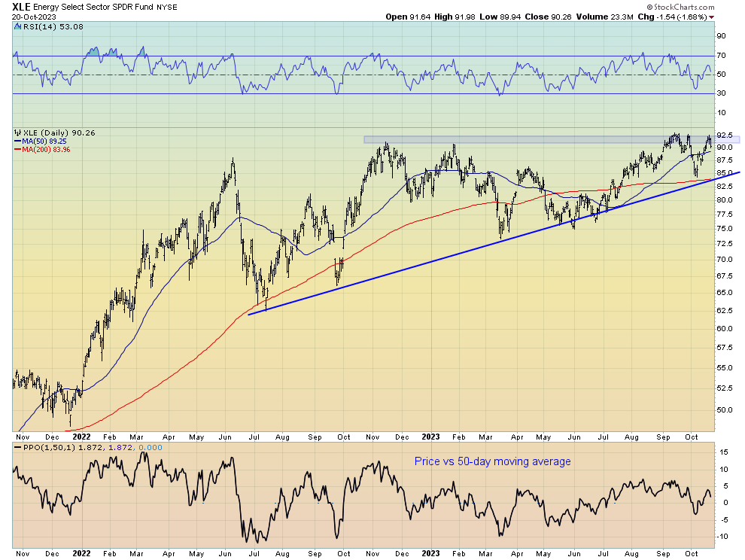This screenshot has width=745, height=560.
Task: Click the 0.000 value in the PPO legend
Action: coord(151,447)
